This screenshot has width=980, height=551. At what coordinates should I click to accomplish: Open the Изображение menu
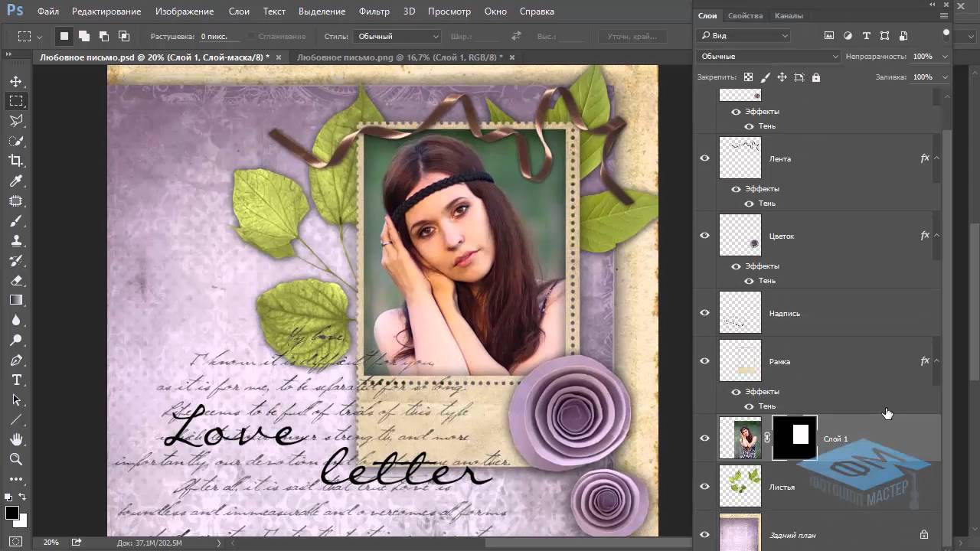click(185, 11)
